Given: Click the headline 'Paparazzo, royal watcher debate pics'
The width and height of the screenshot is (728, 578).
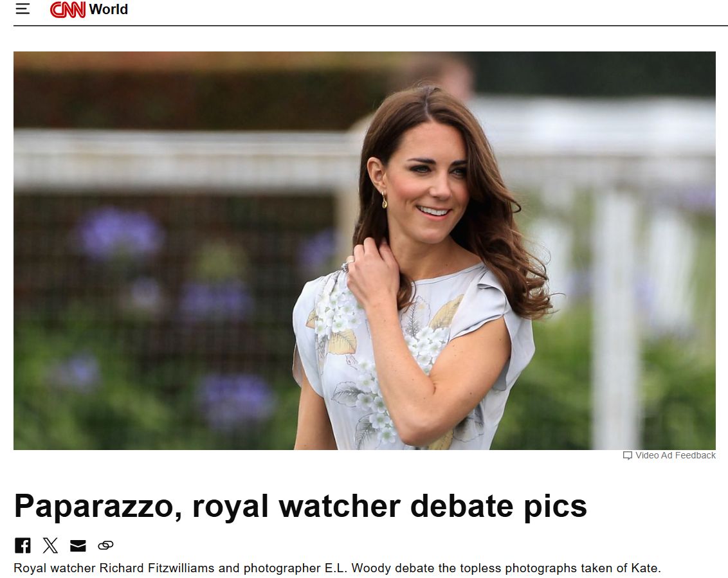Looking at the screenshot, I should [300, 505].
